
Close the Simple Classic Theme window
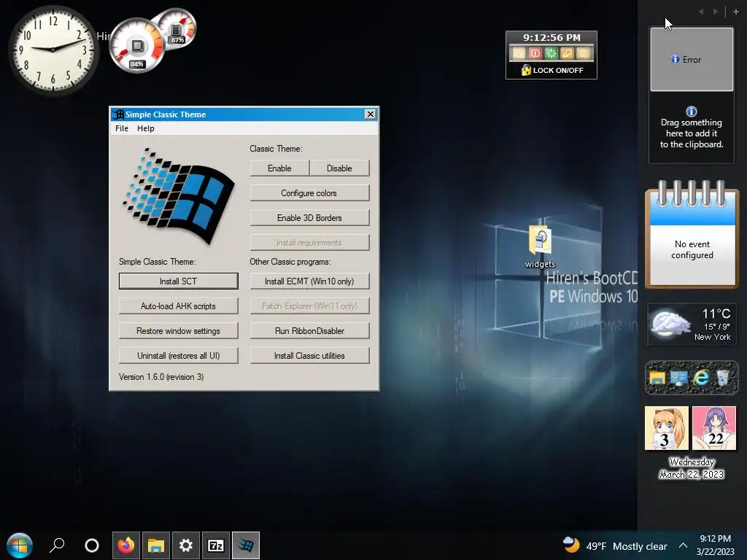370,114
